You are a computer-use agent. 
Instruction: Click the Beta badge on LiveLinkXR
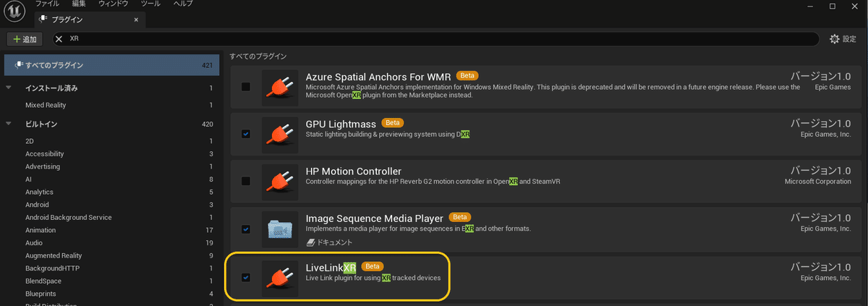click(373, 266)
